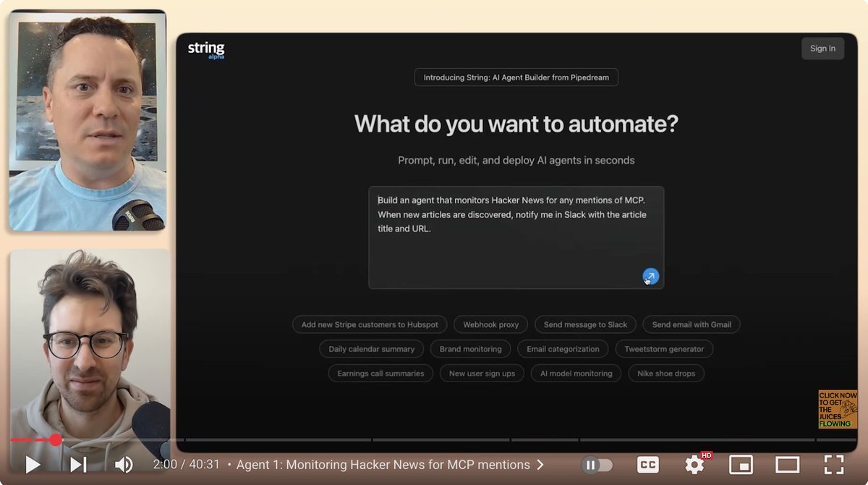Click 'Prompt, run, edit, and deploy AI agents' subtitle
Image resolution: width=868 pixels, height=485 pixels.
click(516, 160)
